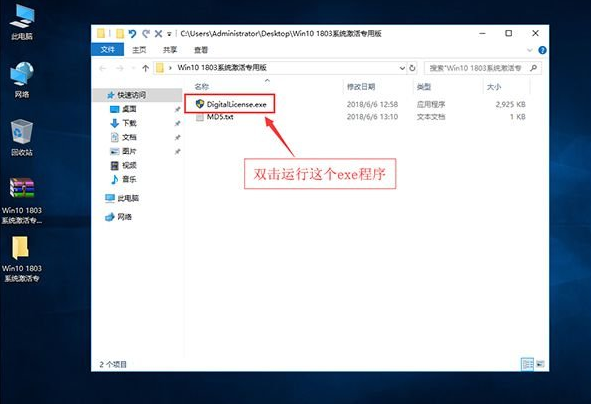Select the MD5.txt file

[214, 117]
